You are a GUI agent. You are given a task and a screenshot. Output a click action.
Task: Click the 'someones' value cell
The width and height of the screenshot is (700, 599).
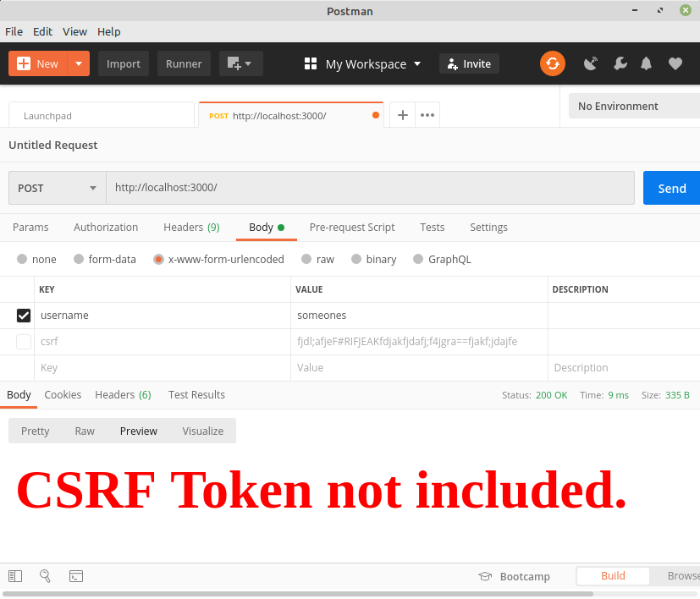pyautogui.click(x=419, y=315)
